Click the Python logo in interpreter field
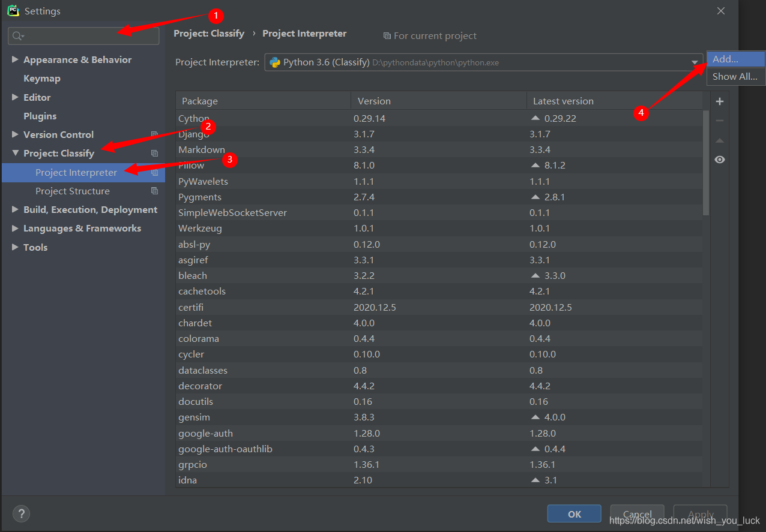Screen dimensions: 766x532 pyautogui.click(x=275, y=62)
